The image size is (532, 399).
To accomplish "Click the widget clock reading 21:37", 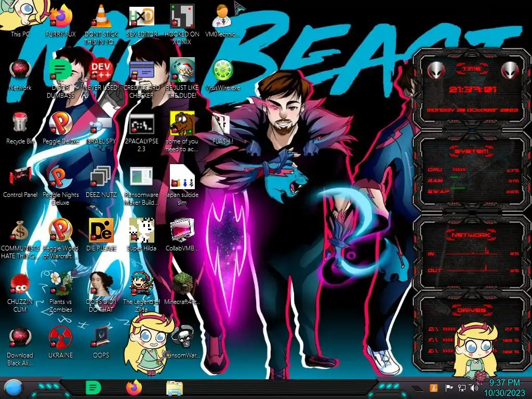I will 472,89.
